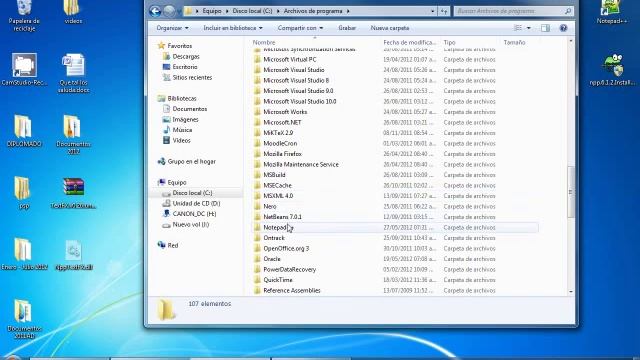Select the Mozilla Firefox folder
The image size is (640, 360).
tap(282, 154)
